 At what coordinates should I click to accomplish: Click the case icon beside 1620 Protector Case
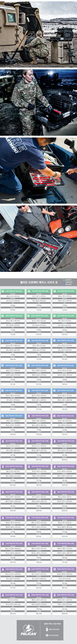[29, 441]
